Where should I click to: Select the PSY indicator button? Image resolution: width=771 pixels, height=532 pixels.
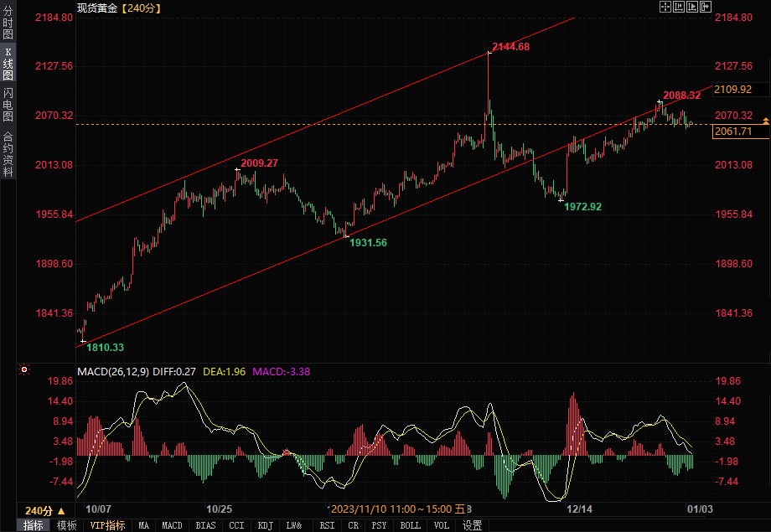point(379,525)
